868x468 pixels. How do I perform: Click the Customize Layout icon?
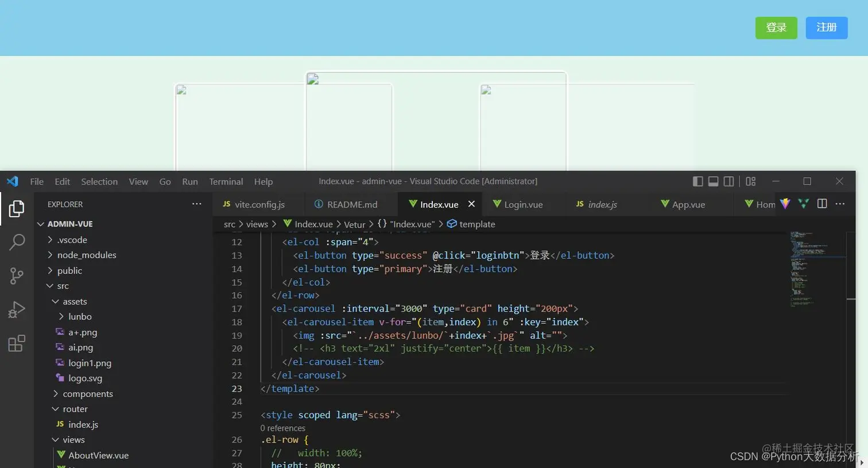pos(750,181)
